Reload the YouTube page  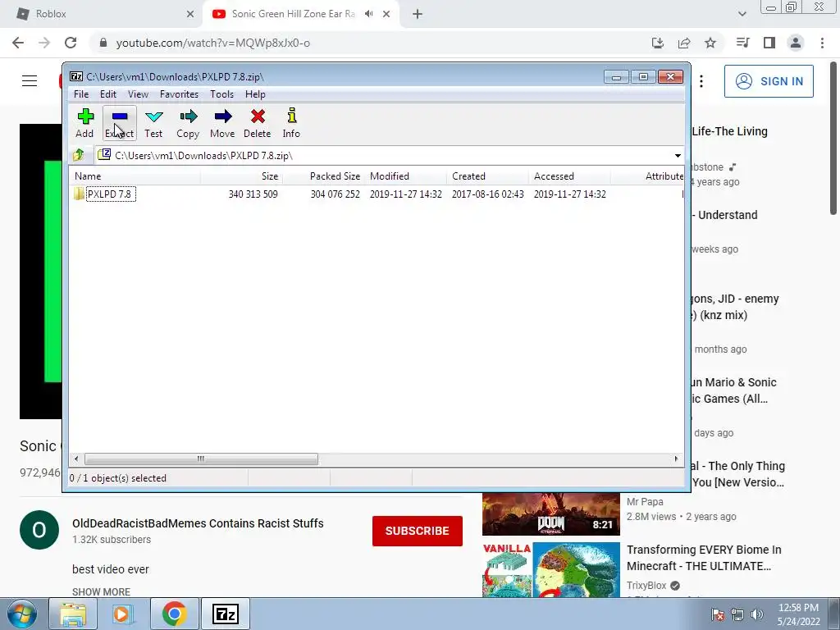tap(71, 43)
